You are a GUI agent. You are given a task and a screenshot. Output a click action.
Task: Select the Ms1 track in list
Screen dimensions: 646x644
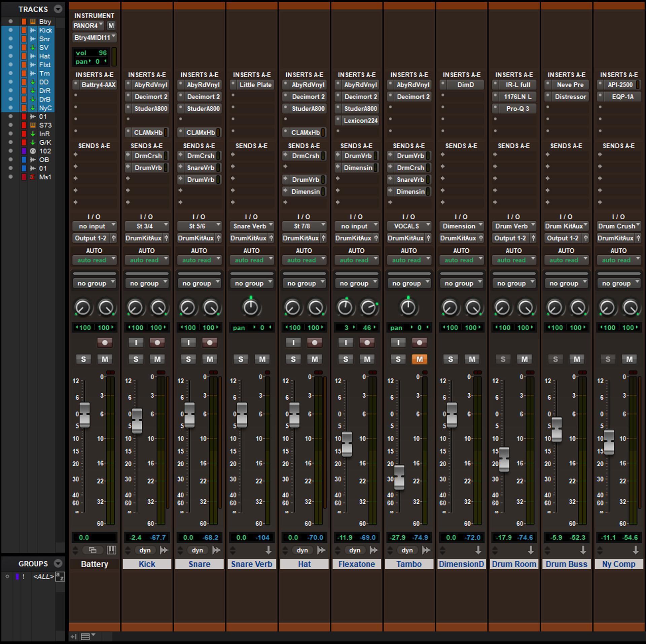pyautogui.click(x=45, y=177)
